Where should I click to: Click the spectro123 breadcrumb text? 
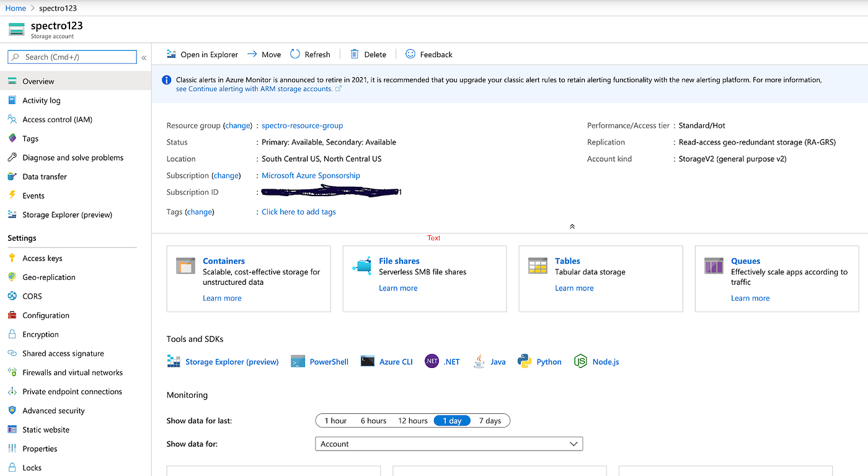click(x=58, y=8)
